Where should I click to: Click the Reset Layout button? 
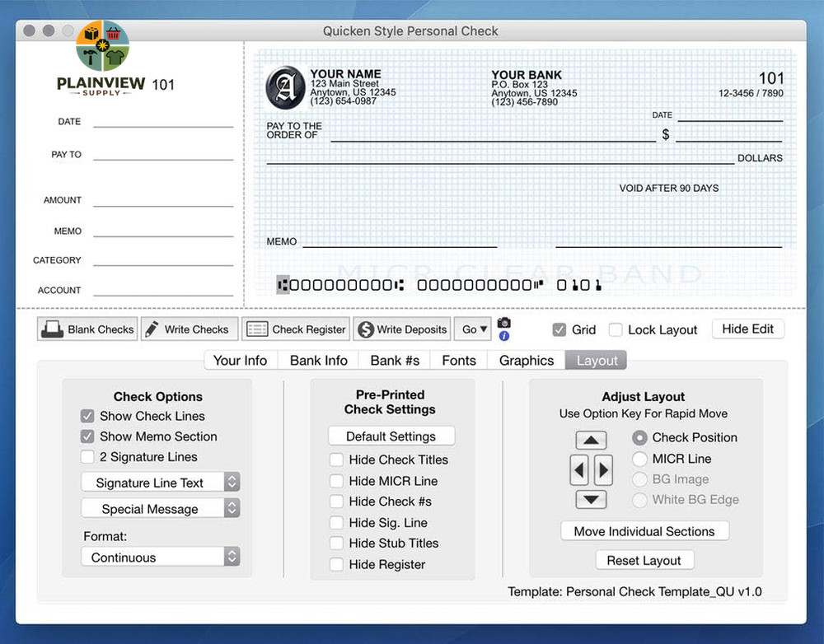coord(644,560)
